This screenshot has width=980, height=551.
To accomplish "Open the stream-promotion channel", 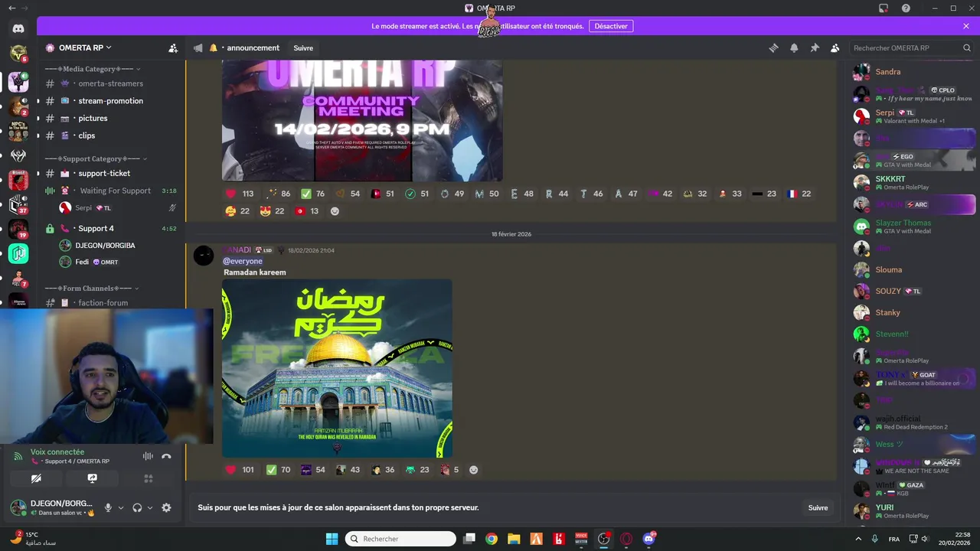I will point(111,101).
